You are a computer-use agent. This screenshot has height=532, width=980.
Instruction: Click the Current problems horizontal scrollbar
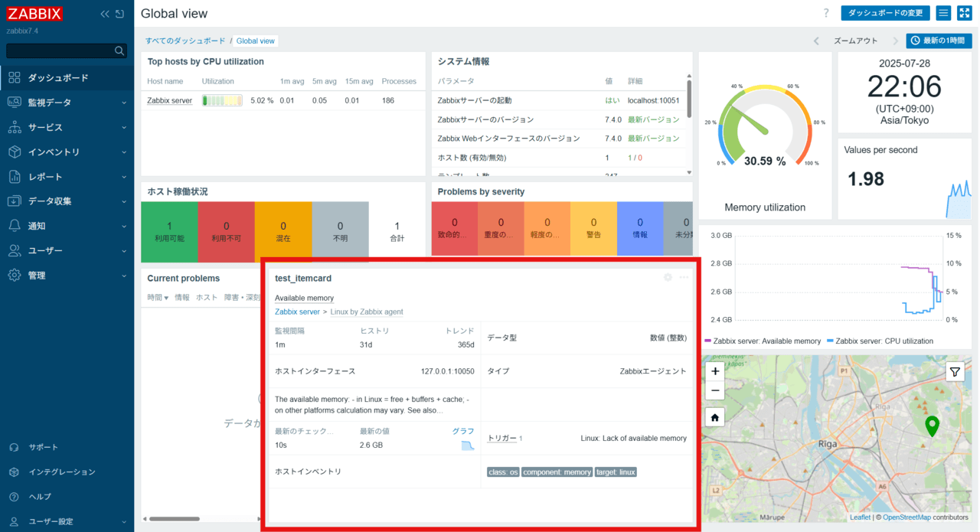(x=174, y=519)
